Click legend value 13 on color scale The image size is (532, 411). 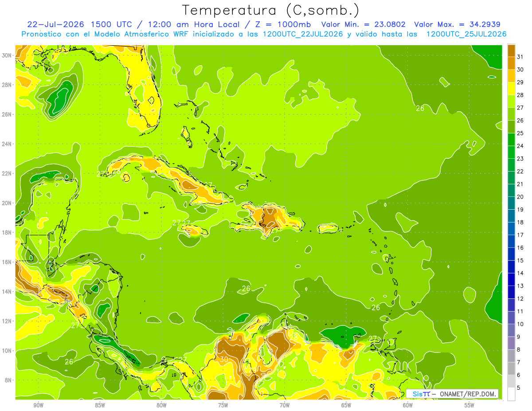click(520, 286)
